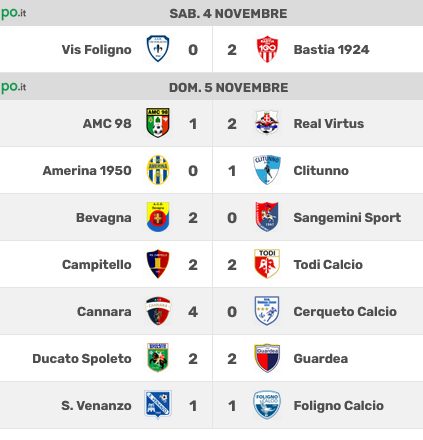Click the Amerina 1950 striped crest
Viewport: 423px width, 440px height.
tap(158, 170)
